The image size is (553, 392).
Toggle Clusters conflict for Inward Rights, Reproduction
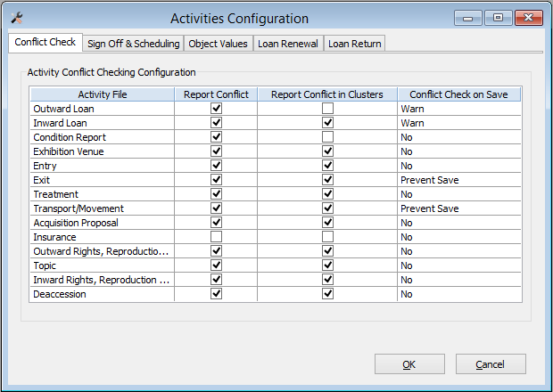[x=327, y=280]
